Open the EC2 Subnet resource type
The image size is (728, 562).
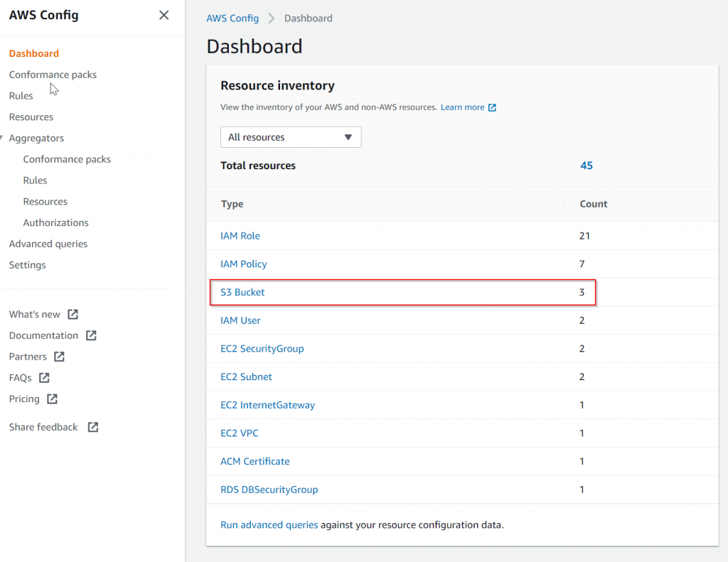tap(246, 377)
